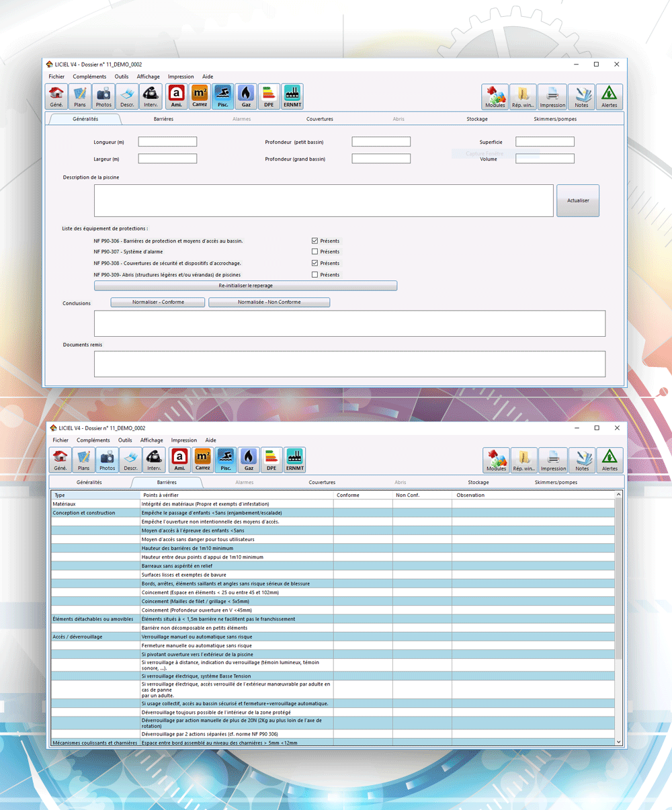This screenshot has height=810, width=672.
Task: Click the Longueur (m) input field
Action: [167, 142]
